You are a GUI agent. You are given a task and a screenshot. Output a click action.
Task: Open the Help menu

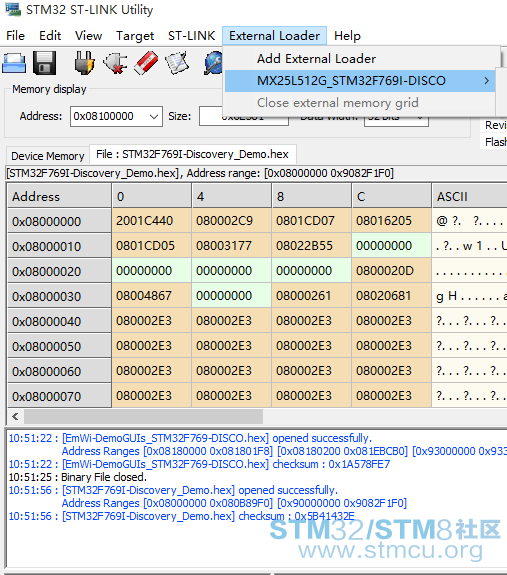[x=347, y=36]
